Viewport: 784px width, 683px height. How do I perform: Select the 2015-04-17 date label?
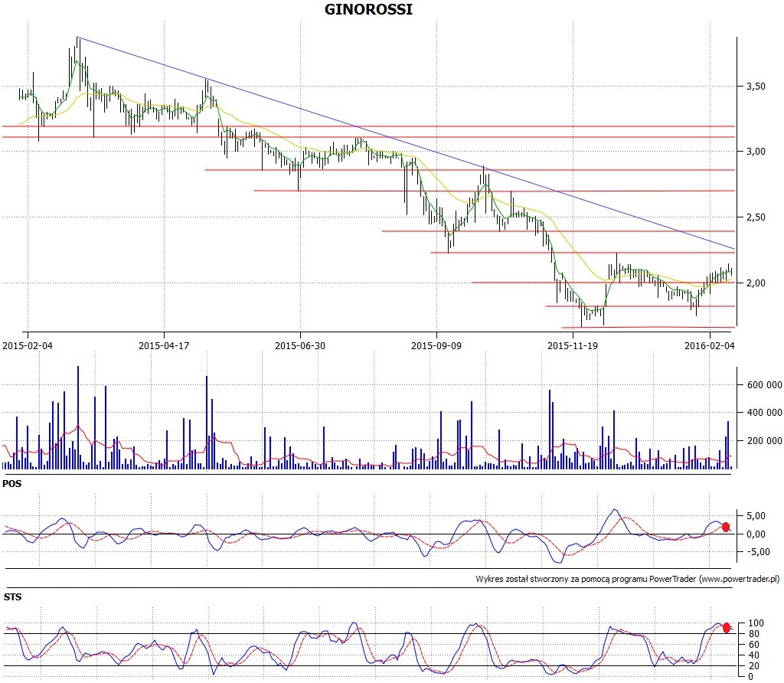(x=164, y=345)
